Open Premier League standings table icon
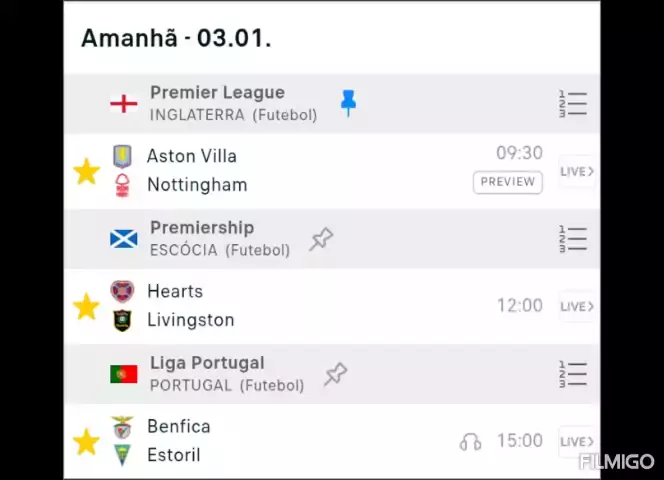This screenshot has height=480, width=664. (573, 103)
